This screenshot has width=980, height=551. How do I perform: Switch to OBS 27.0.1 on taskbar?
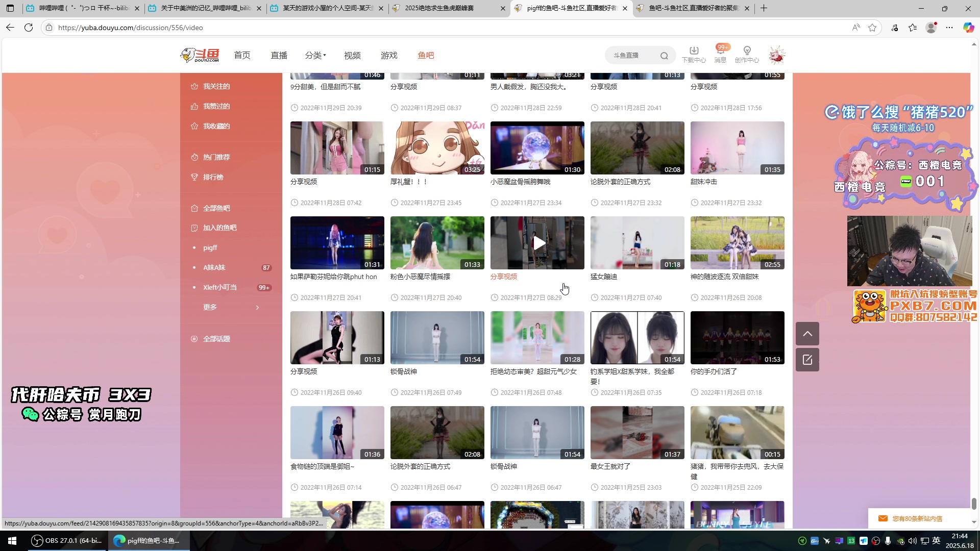[66, 541]
